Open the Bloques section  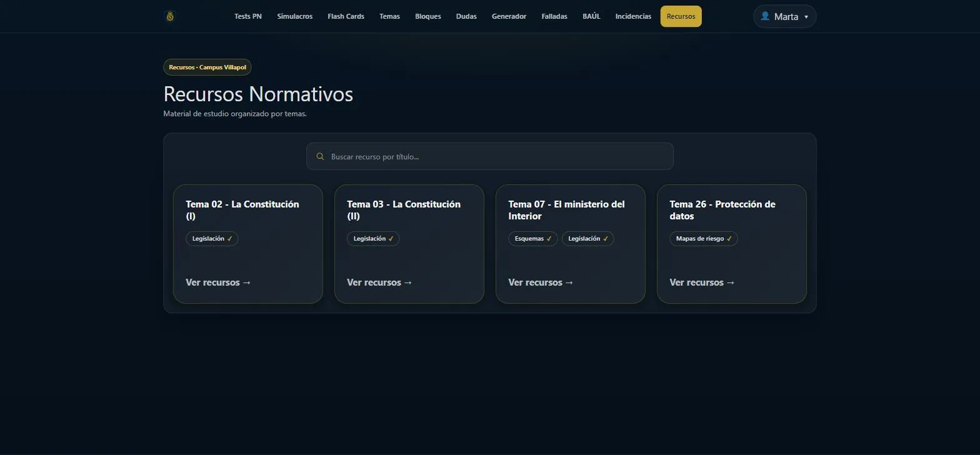(x=428, y=16)
